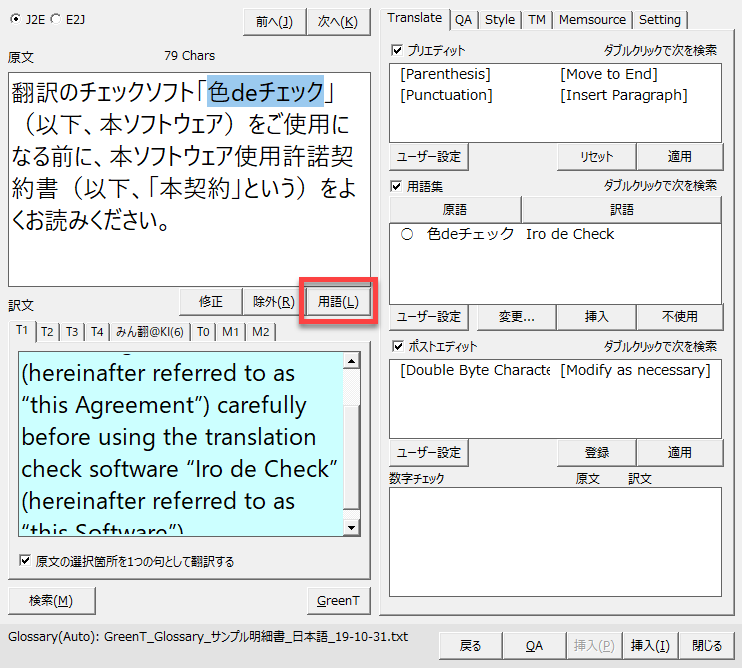
Task: Switch to the QA tab
Action: coord(463,19)
